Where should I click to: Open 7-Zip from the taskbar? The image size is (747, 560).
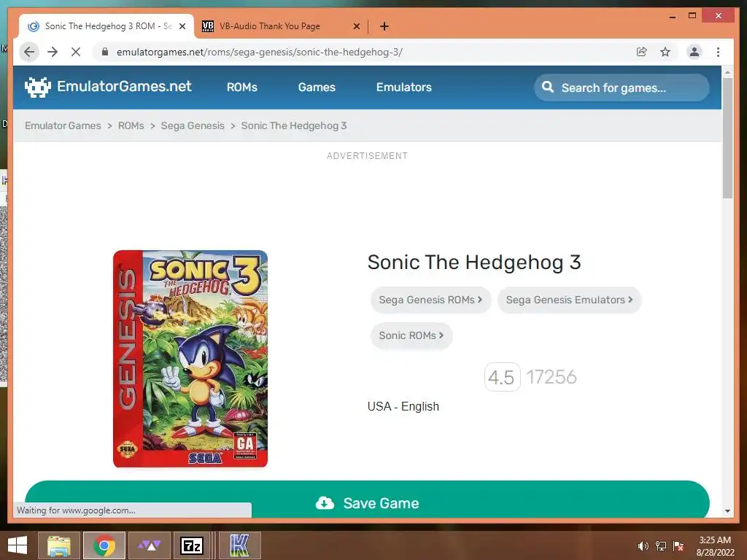click(x=192, y=545)
